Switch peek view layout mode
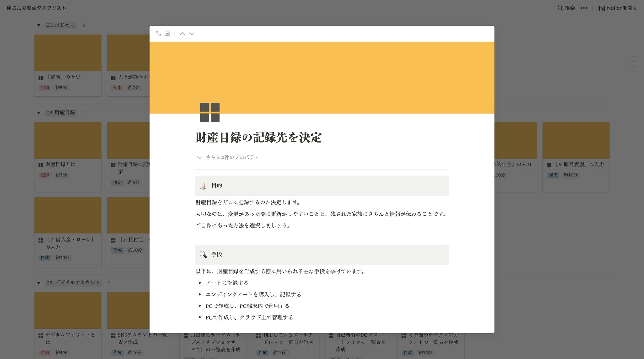 tap(167, 34)
